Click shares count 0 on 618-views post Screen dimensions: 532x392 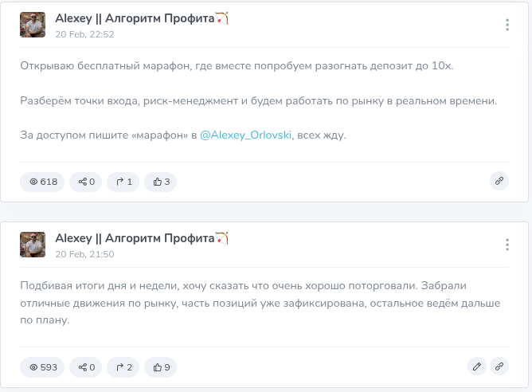pyautogui.click(x=85, y=182)
